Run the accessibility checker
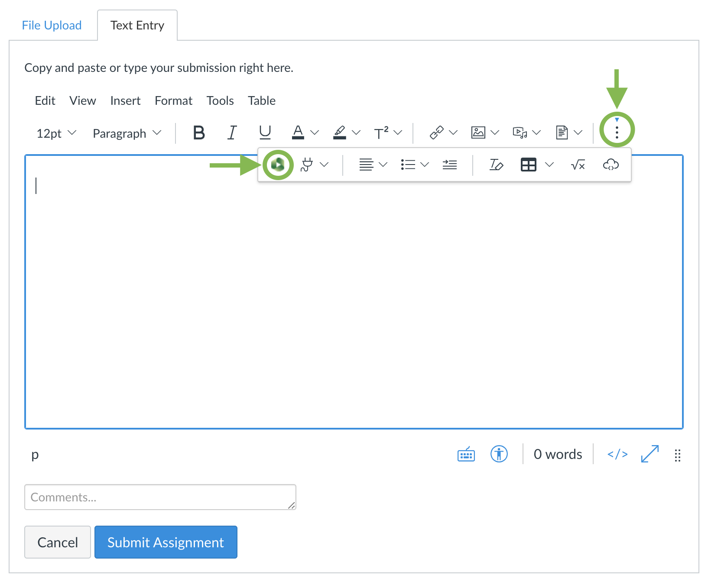 pos(499,454)
